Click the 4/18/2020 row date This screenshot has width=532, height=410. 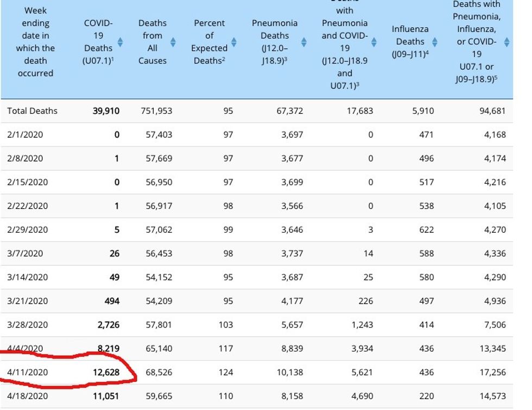tap(28, 396)
